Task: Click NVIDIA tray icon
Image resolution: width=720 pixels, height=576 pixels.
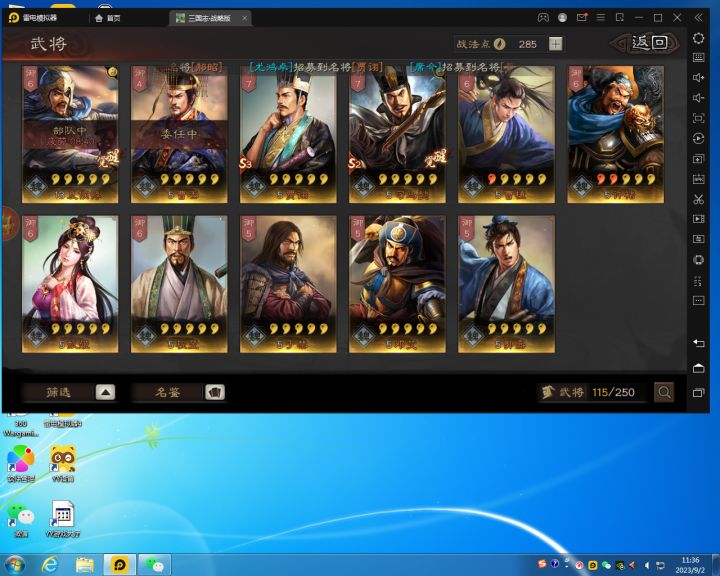Action: pyautogui.click(x=619, y=565)
